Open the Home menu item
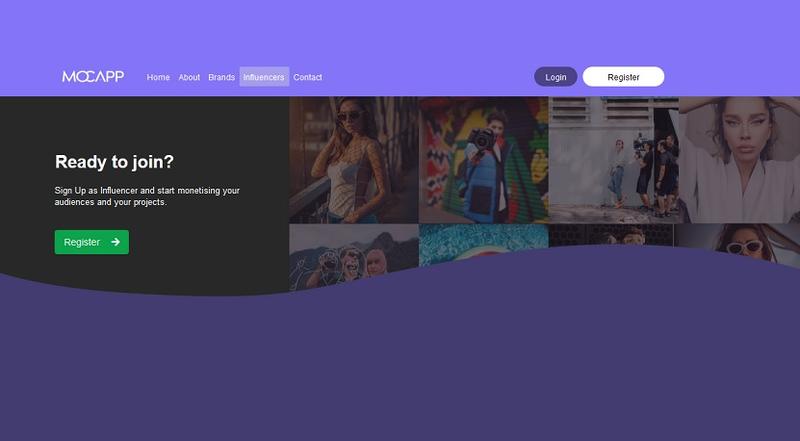The width and height of the screenshot is (800, 441). (158, 77)
